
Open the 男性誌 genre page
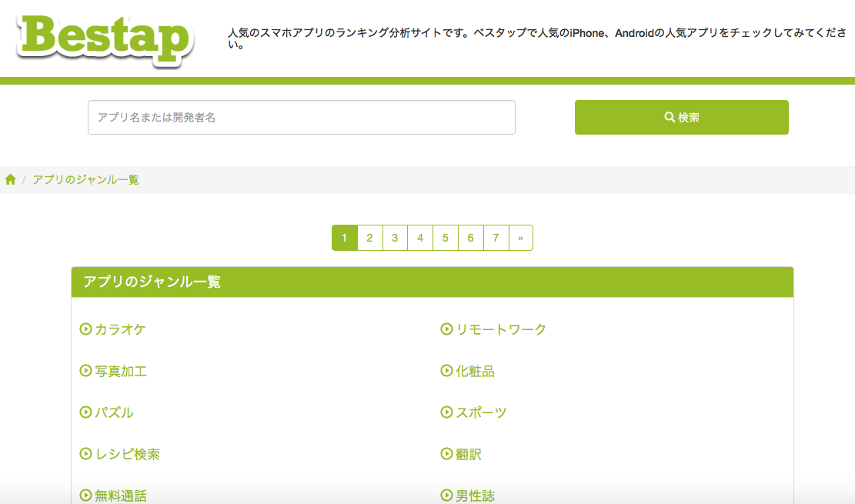click(473, 496)
